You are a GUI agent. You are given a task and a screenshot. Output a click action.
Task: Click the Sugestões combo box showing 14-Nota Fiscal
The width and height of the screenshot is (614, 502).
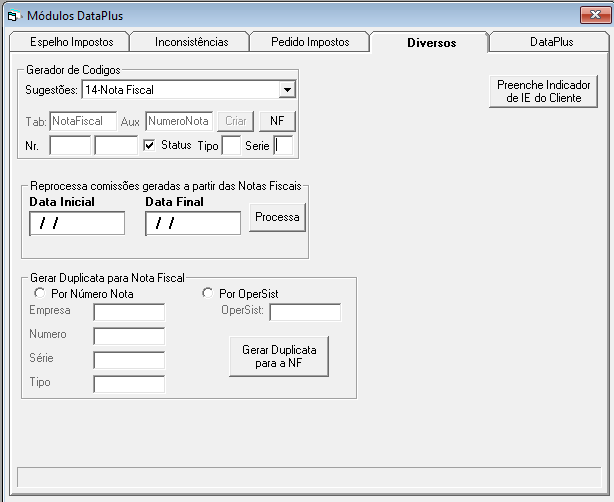[189, 90]
